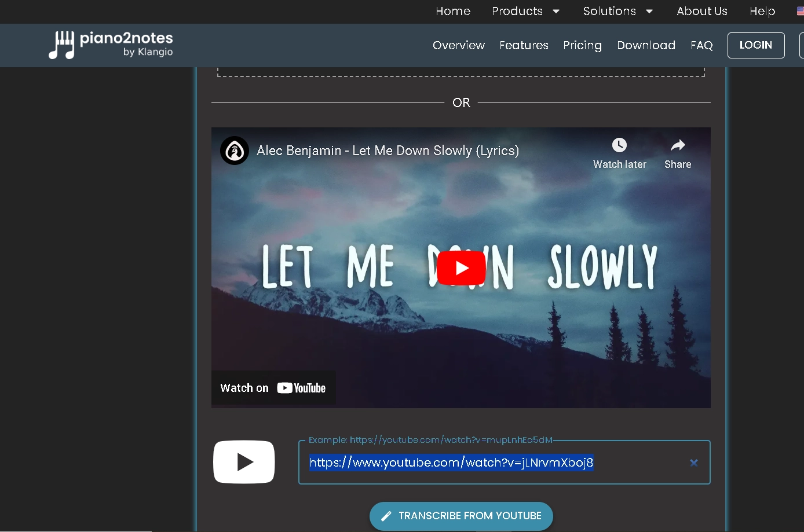The height and width of the screenshot is (532, 804).
Task: Click the video title Alec Benjamin - Let Me Down Slowly
Action: coord(388,151)
